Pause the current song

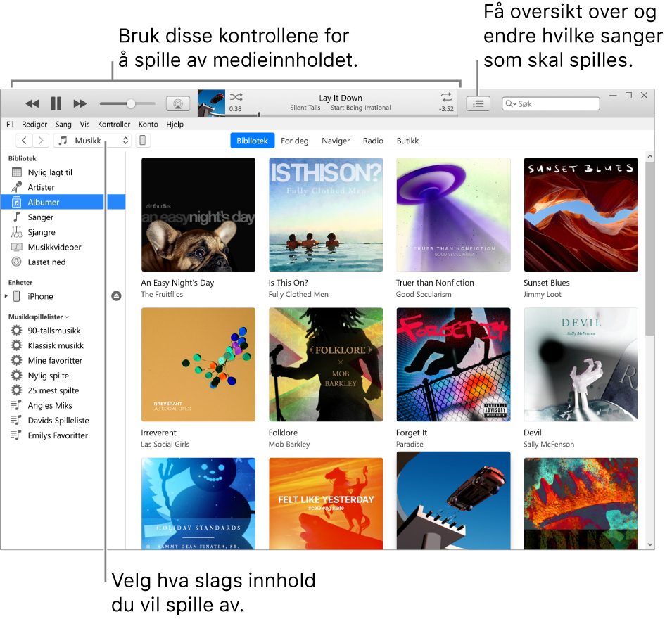[56, 103]
